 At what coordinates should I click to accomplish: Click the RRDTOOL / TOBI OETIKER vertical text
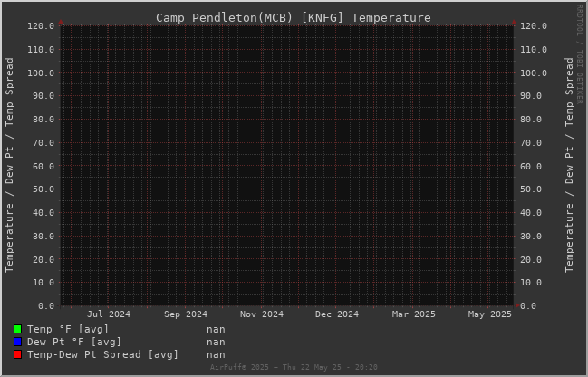tap(579, 54)
